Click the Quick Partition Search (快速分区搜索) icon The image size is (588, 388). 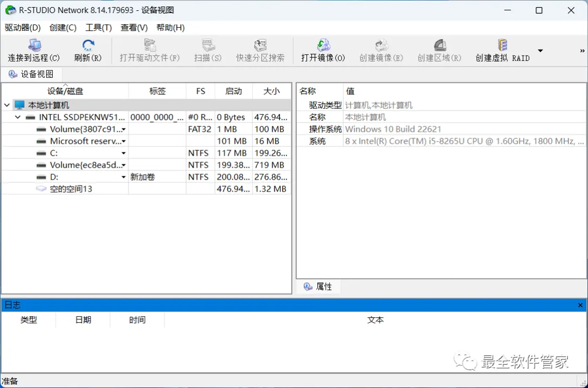[260, 45]
